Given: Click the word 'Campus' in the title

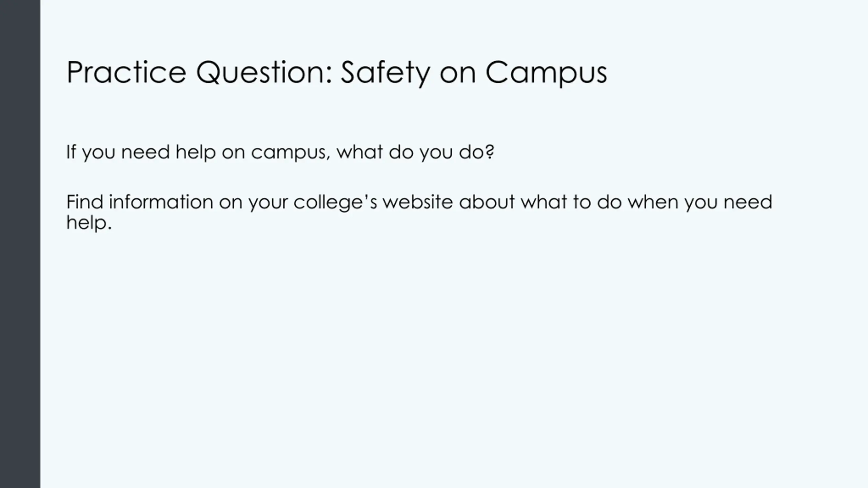Looking at the screenshot, I should coord(546,73).
